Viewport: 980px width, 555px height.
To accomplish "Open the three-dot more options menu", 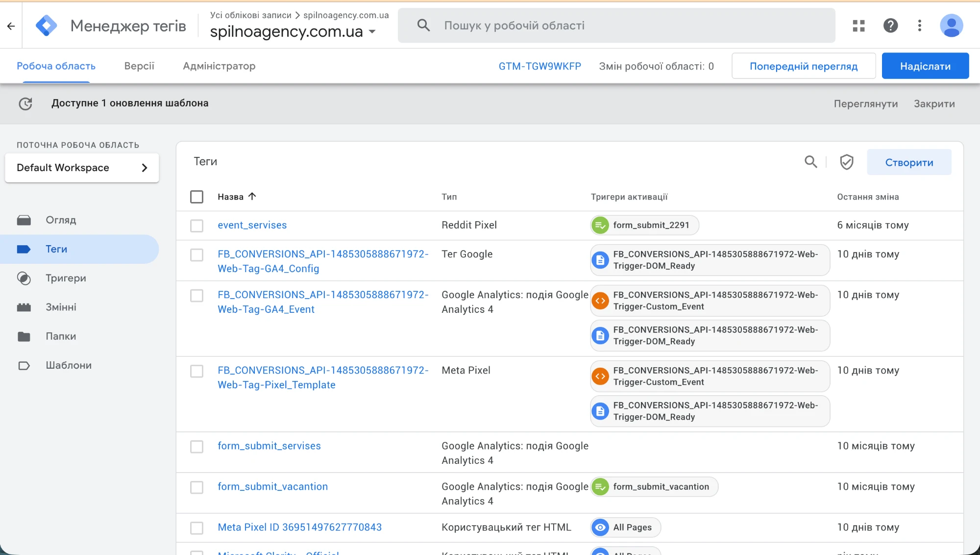I will tap(920, 25).
